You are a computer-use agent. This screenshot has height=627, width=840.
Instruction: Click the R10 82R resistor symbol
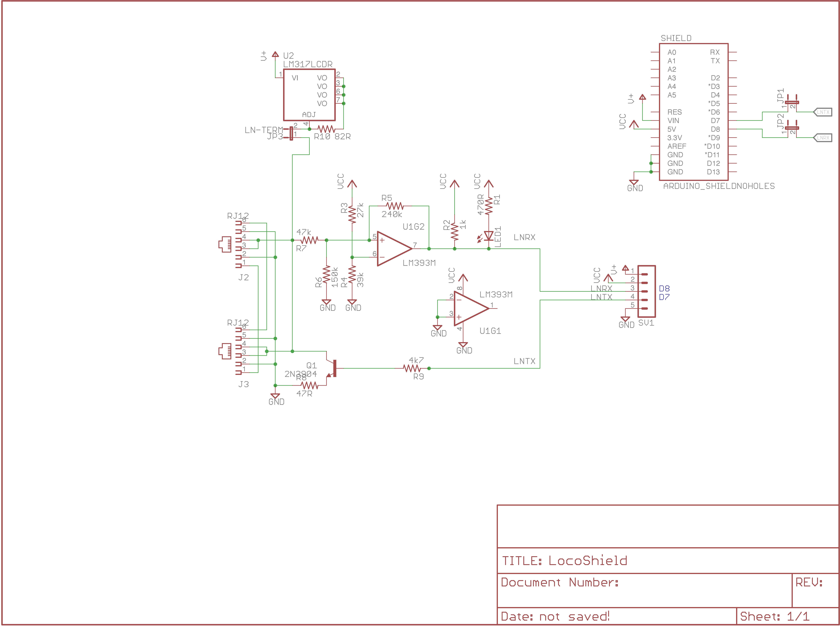(x=326, y=129)
